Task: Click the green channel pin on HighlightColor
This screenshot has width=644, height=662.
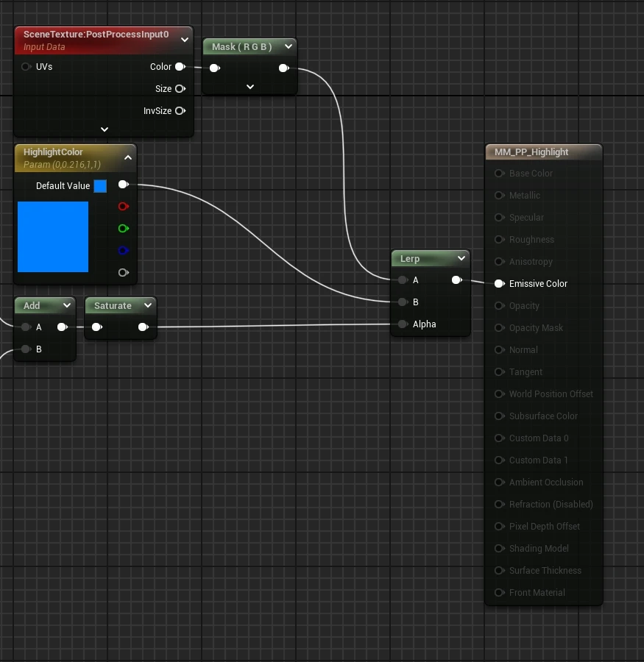Action: [123, 229]
